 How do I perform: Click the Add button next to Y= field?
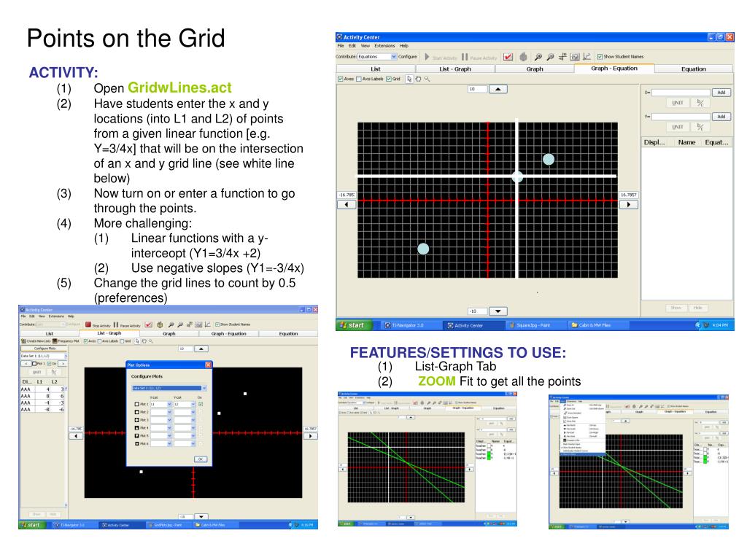[x=721, y=117]
